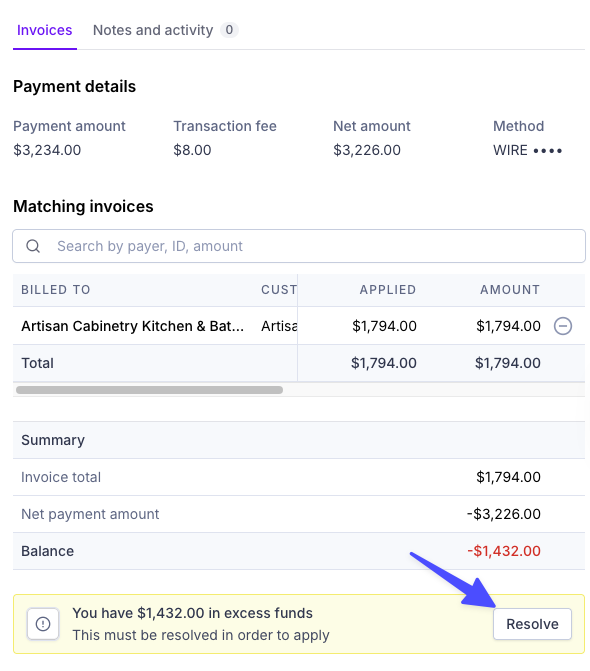Remove the Artisan Cabinetry invoice with minus icon

[x=563, y=326]
